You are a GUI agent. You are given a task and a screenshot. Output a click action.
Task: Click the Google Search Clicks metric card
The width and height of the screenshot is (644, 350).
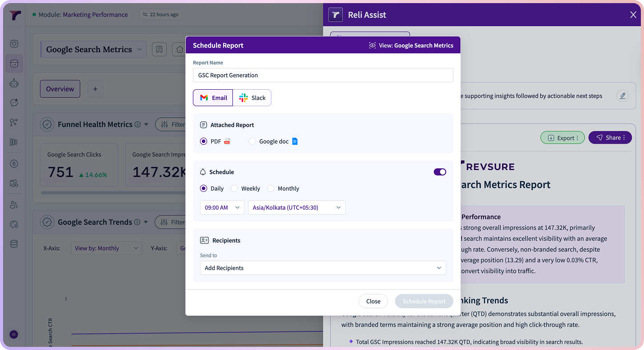pos(79,165)
